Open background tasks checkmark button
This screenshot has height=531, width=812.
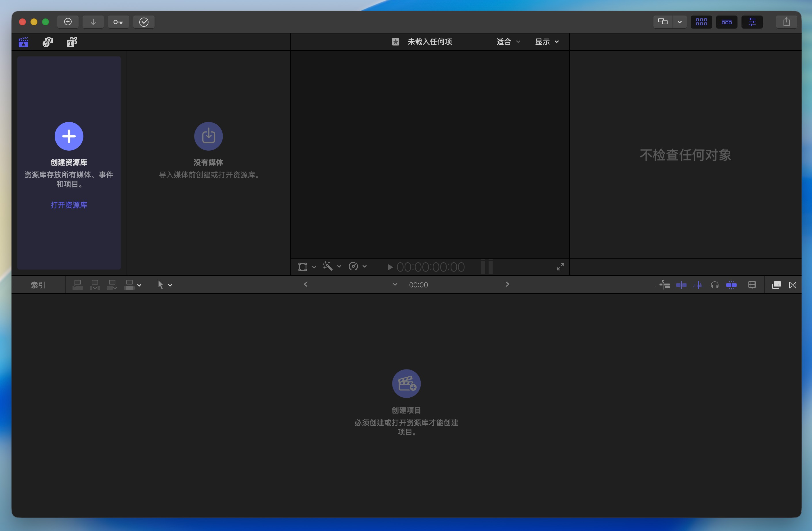(144, 22)
